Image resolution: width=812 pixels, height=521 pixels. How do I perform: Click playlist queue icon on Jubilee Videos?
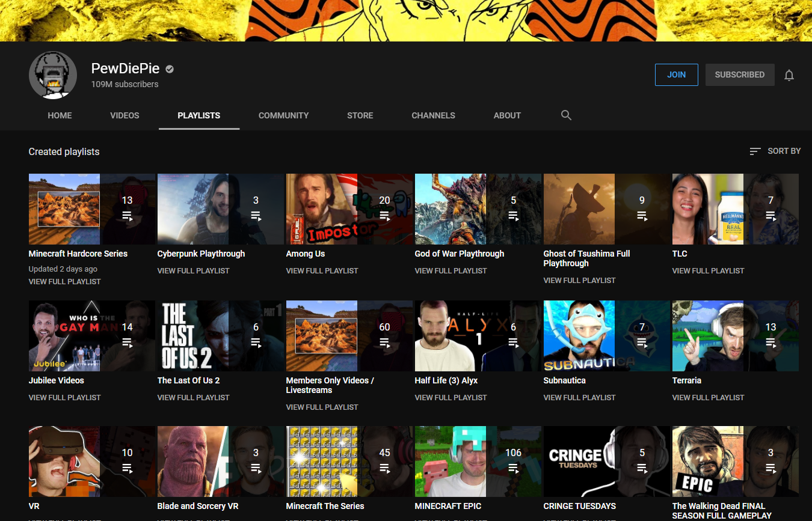[127, 342]
